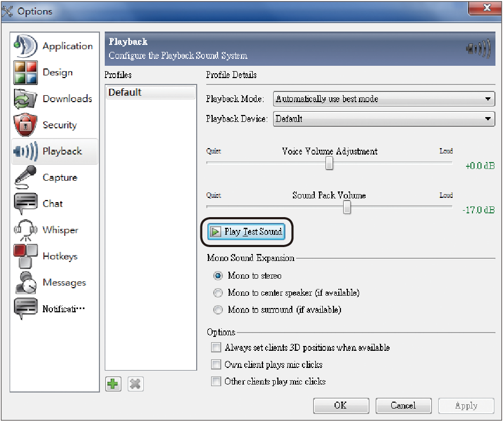The height and width of the screenshot is (423, 504).
Task: Click the Messages clock icon
Action: [x=26, y=282]
